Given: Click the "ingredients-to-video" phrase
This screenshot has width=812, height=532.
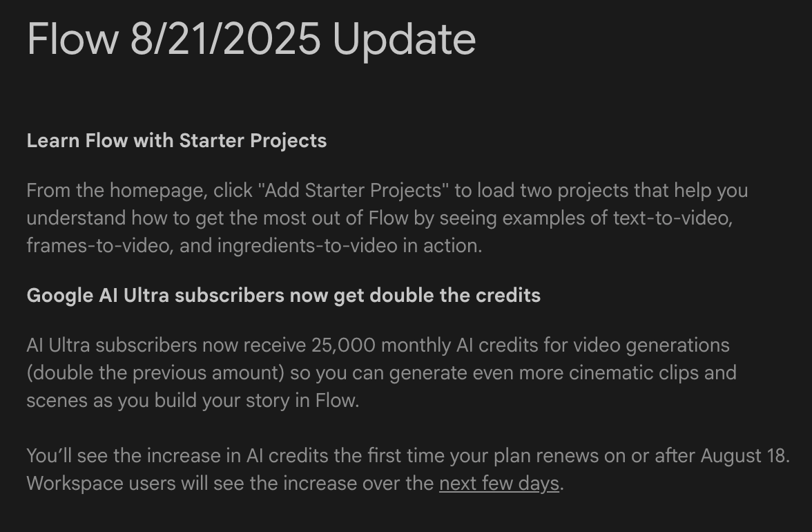Looking at the screenshot, I should point(307,245).
